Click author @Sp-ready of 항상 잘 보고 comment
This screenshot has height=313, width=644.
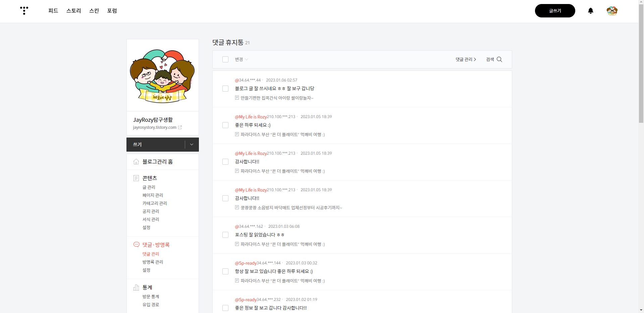(246, 263)
